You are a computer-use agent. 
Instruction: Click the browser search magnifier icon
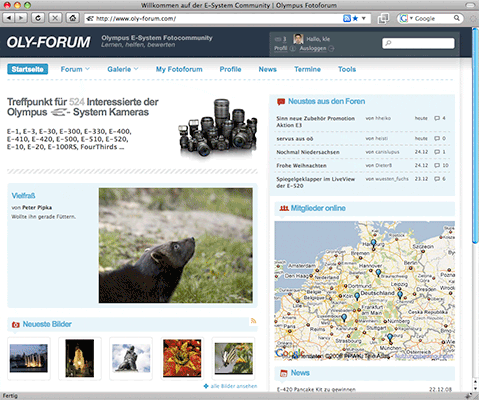[457, 18]
